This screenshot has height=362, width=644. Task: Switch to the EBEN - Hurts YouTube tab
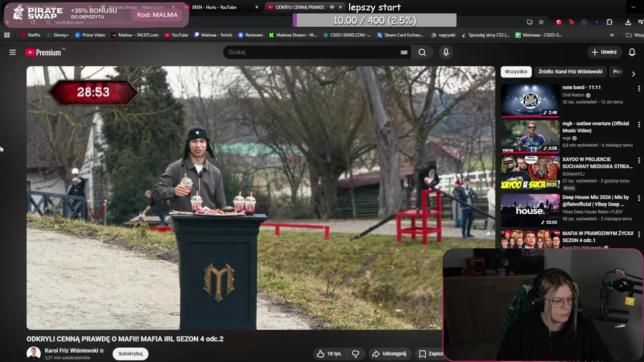(214, 7)
